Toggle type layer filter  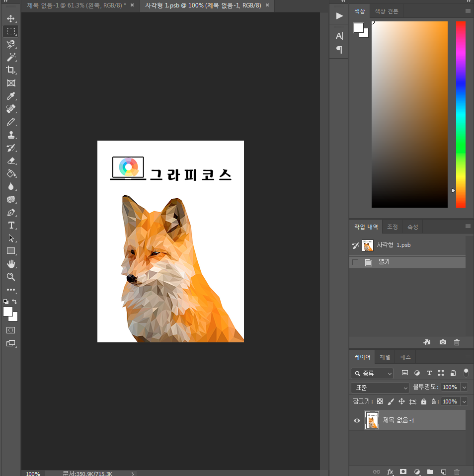point(429,373)
